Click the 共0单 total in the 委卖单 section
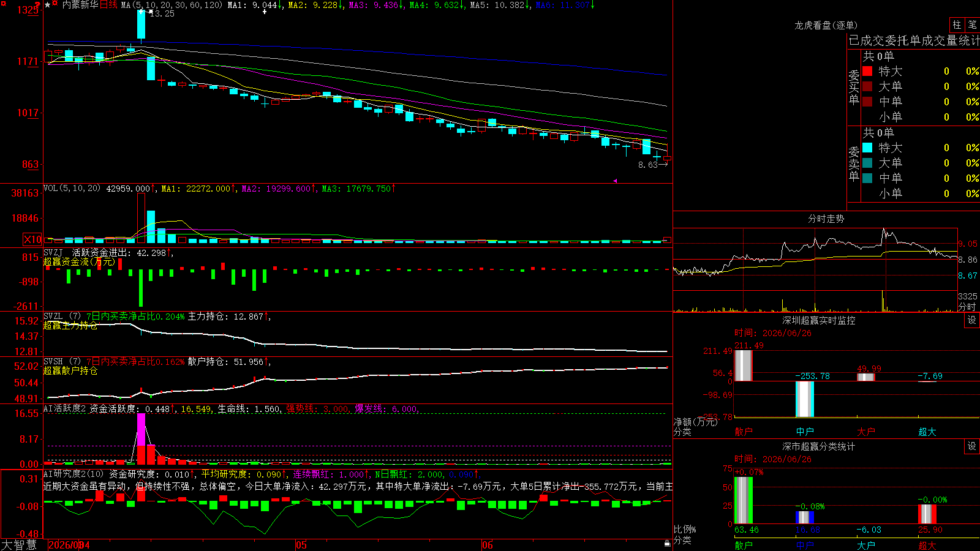 tap(878, 132)
